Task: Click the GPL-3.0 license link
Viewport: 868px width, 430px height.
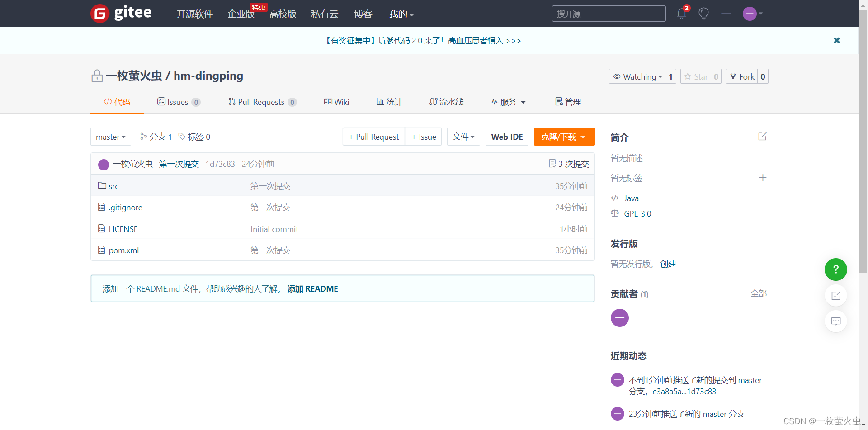Action: click(637, 213)
